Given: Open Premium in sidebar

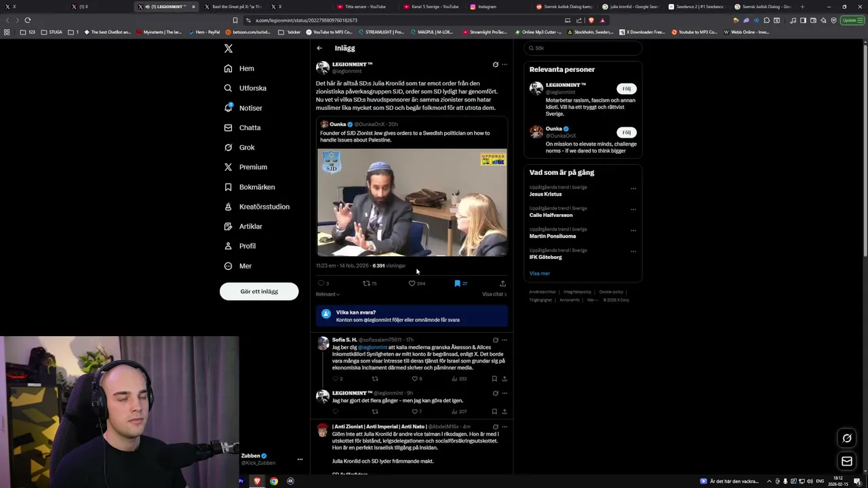Looking at the screenshot, I should click(x=245, y=167).
